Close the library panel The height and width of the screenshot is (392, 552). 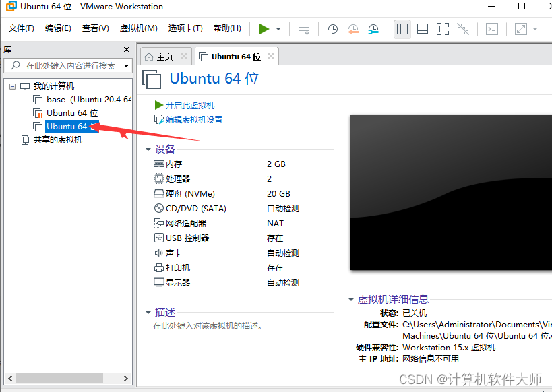[x=127, y=49]
